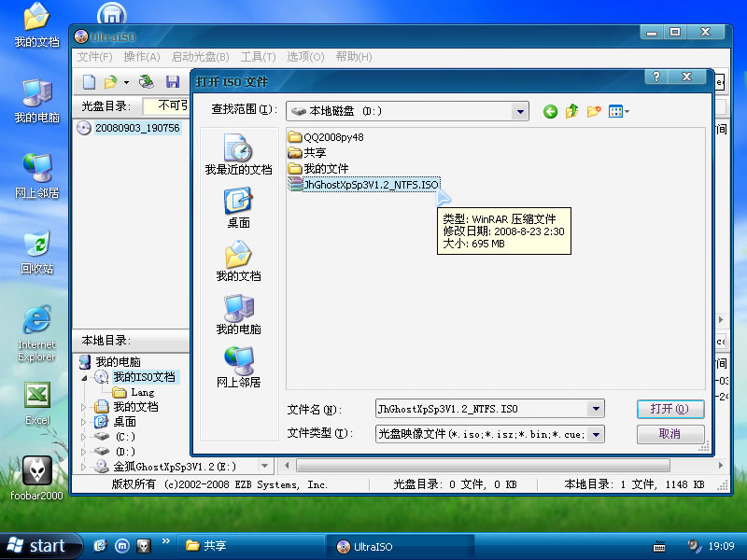Expand the 查找范围 drive dropdown
The height and width of the screenshot is (560, 747).
tap(520, 111)
